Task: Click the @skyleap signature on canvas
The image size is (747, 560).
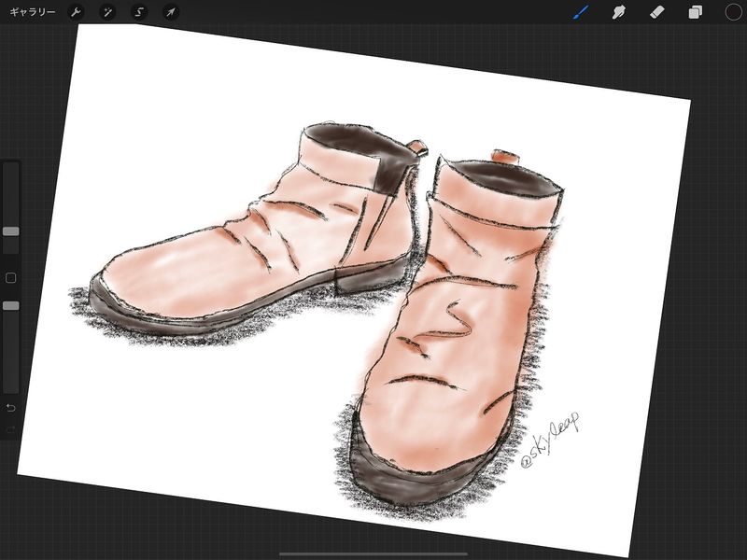Action: tap(551, 439)
